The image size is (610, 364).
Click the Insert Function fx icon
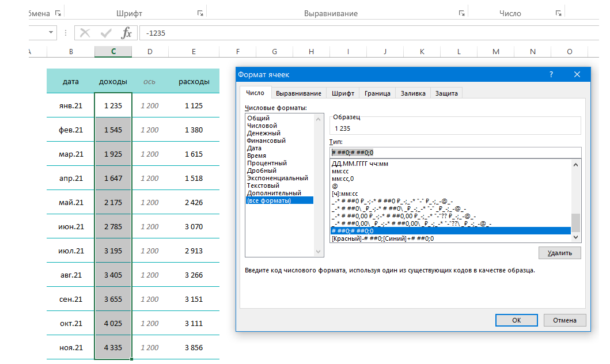pyautogui.click(x=126, y=33)
